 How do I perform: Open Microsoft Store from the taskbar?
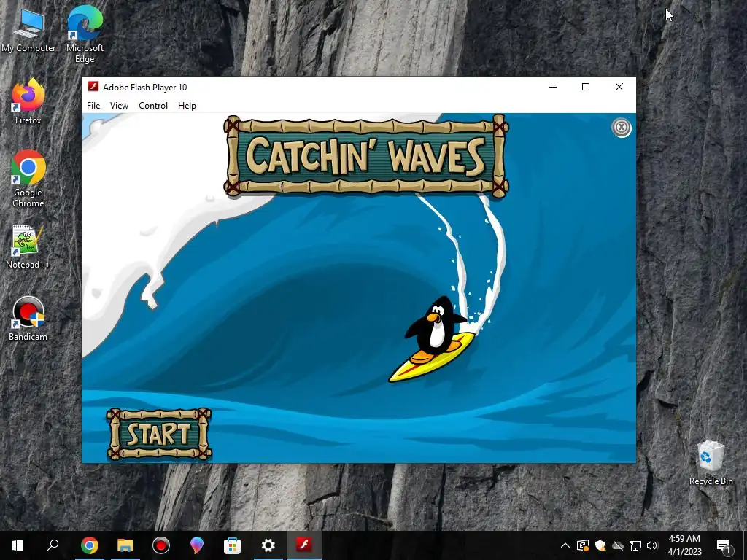(233, 545)
